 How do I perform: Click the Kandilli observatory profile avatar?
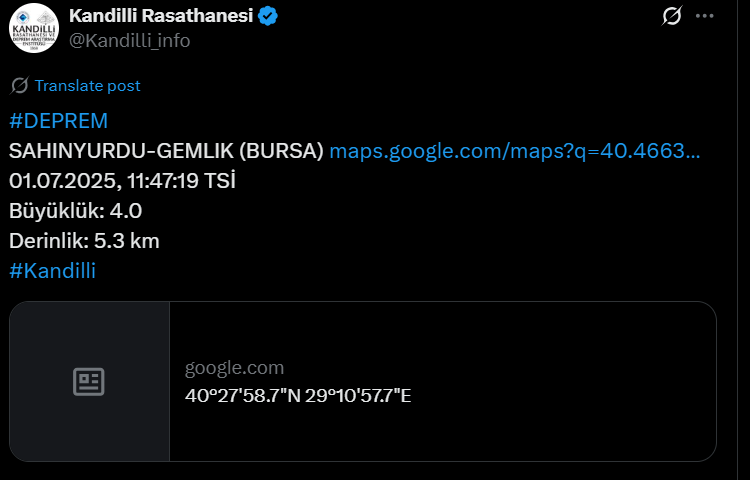(x=33, y=28)
